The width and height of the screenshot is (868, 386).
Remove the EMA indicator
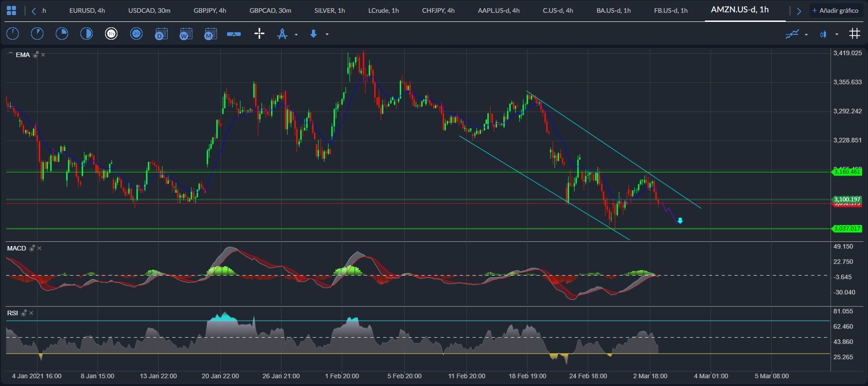[x=43, y=55]
